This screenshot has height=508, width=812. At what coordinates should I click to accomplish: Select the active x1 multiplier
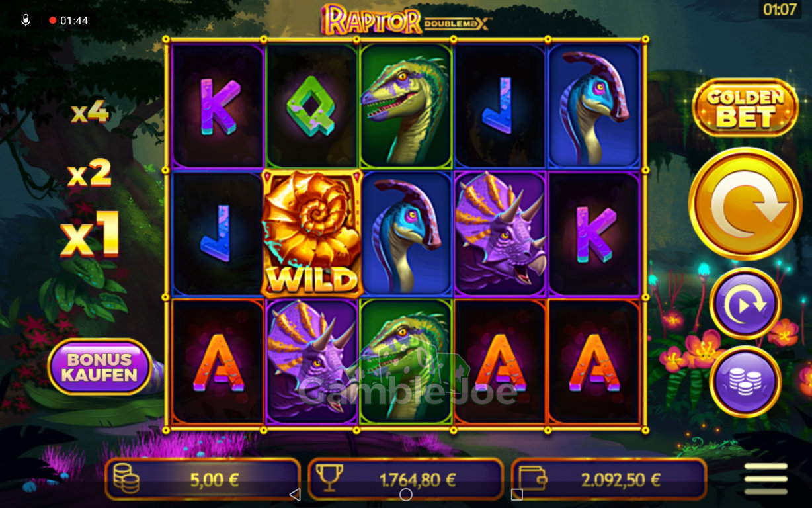(x=89, y=233)
